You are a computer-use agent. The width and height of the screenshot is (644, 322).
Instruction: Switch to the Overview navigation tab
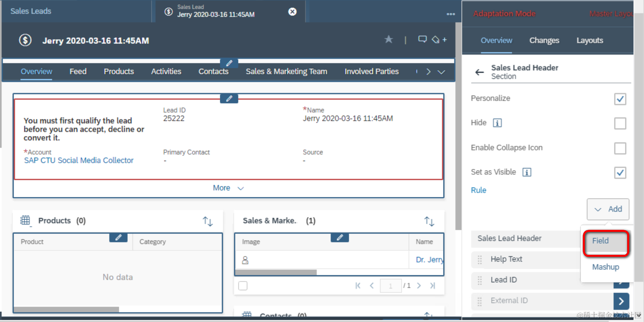pos(36,71)
